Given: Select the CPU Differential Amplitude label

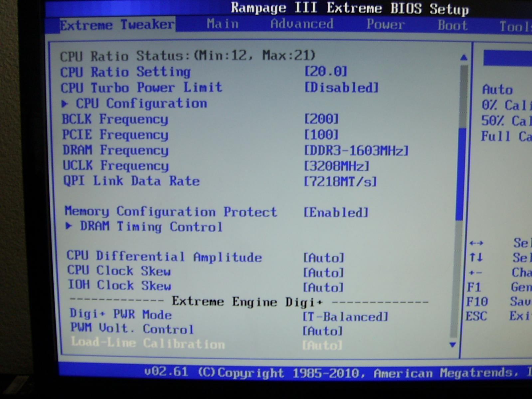Looking at the screenshot, I should point(164,257).
